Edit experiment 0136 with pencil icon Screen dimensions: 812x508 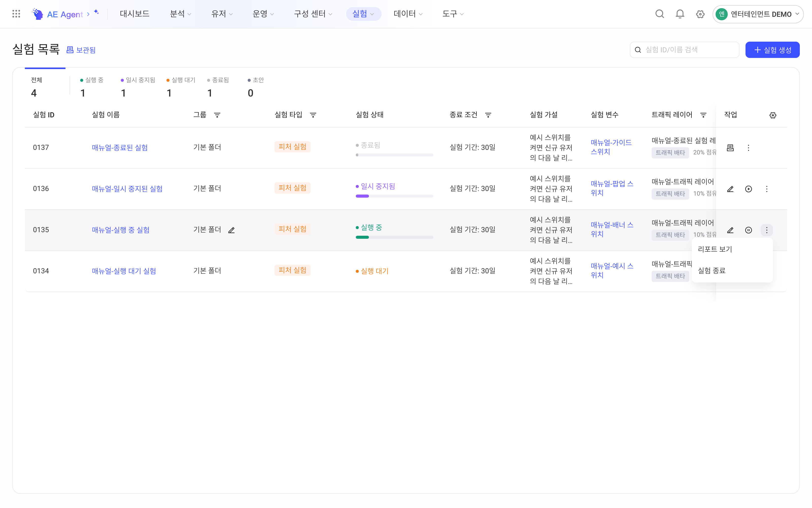click(x=730, y=189)
